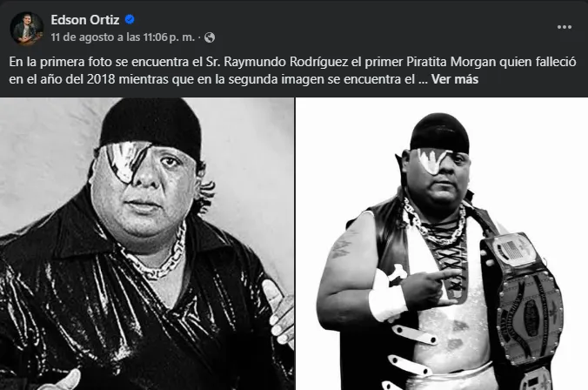Viewport: 588px width, 390px height.
Task: Click the white wristband in the right photo
Action: [x=387, y=296]
